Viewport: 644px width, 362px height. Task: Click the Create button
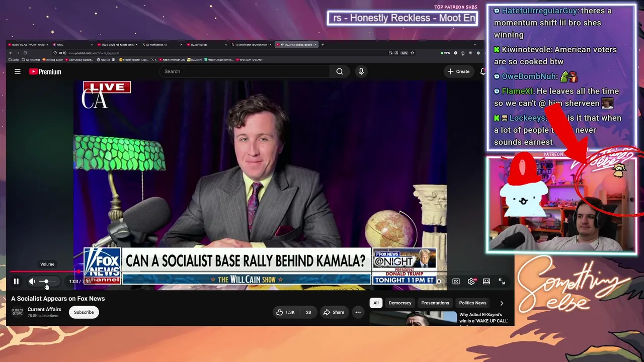458,71
